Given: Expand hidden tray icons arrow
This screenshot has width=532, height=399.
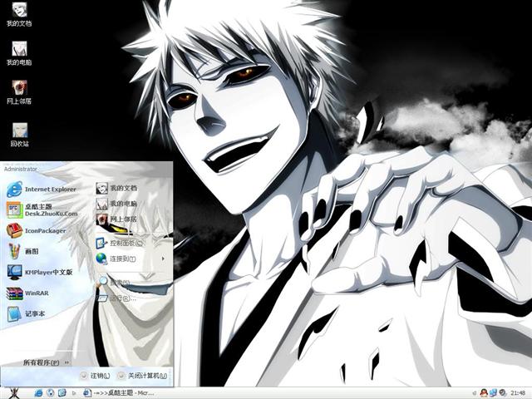Looking at the screenshot, I should click(475, 393).
